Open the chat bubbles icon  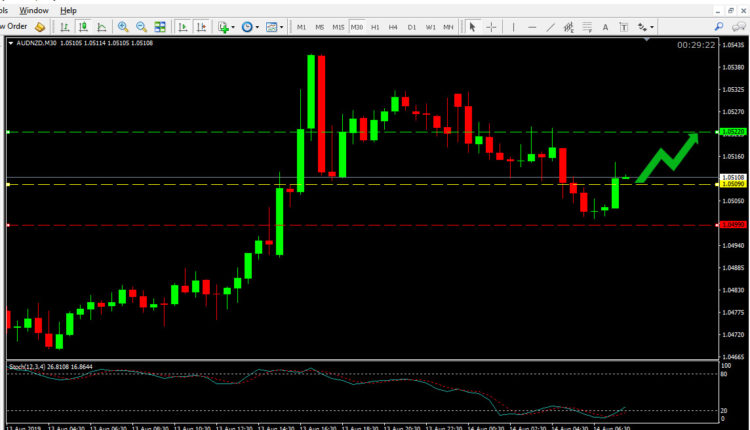pos(739,27)
